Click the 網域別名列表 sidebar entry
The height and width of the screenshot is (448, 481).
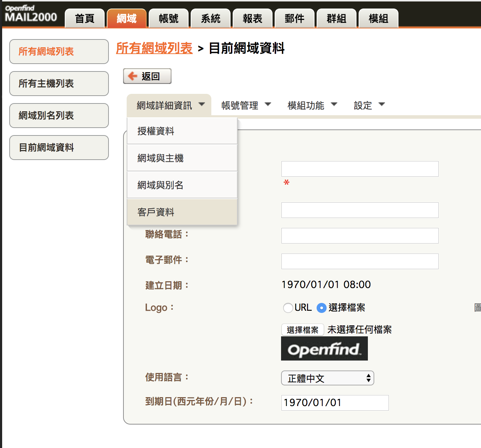click(x=59, y=115)
